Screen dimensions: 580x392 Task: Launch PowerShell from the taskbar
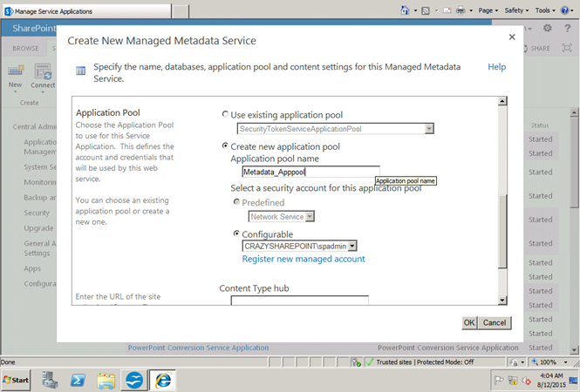tap(78, 380)
